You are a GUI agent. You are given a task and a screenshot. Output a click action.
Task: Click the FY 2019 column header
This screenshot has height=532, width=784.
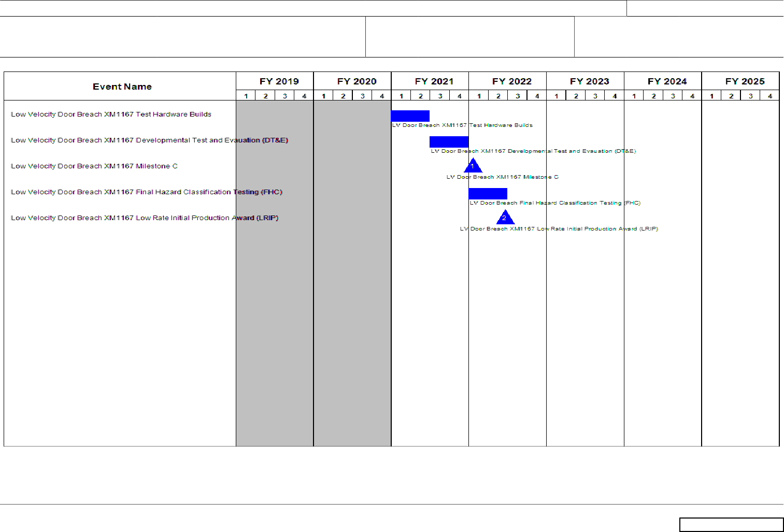point(279,81)
